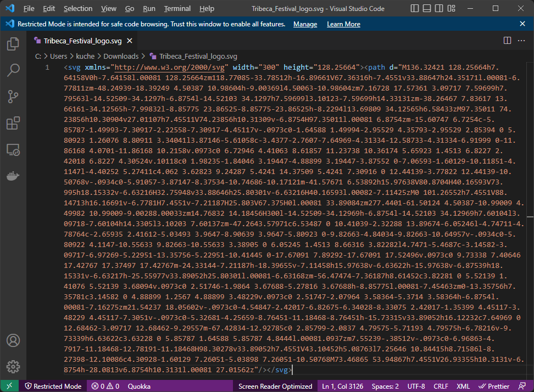Viewport: 534px width, 392px height.
Task: Click the Learn More link
Action: (x=343, y=24)
